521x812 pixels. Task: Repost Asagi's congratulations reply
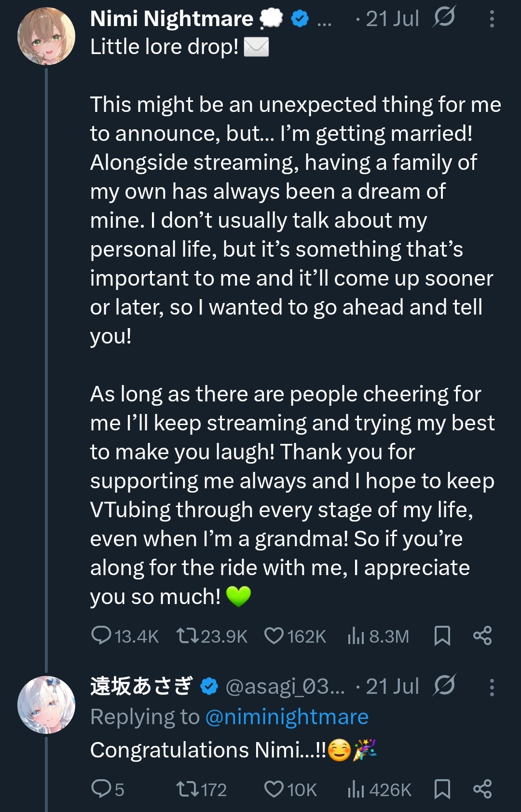tap(187, 789)
